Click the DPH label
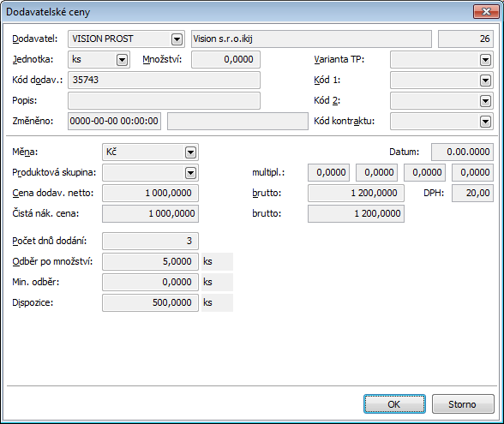This screenshot has height=424, width=504. (434, 193)
